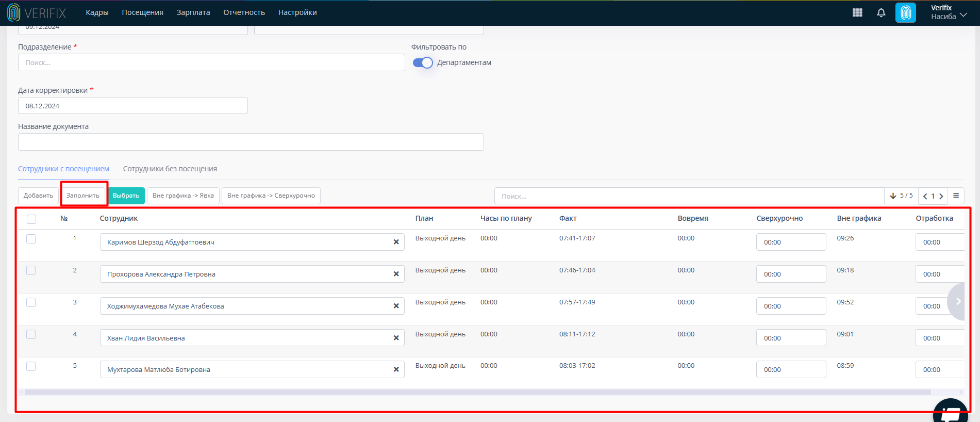Screen dimensions: 980x422
Task: Click Вне графика -> Сверхурочно button
Action: point(271,196)
